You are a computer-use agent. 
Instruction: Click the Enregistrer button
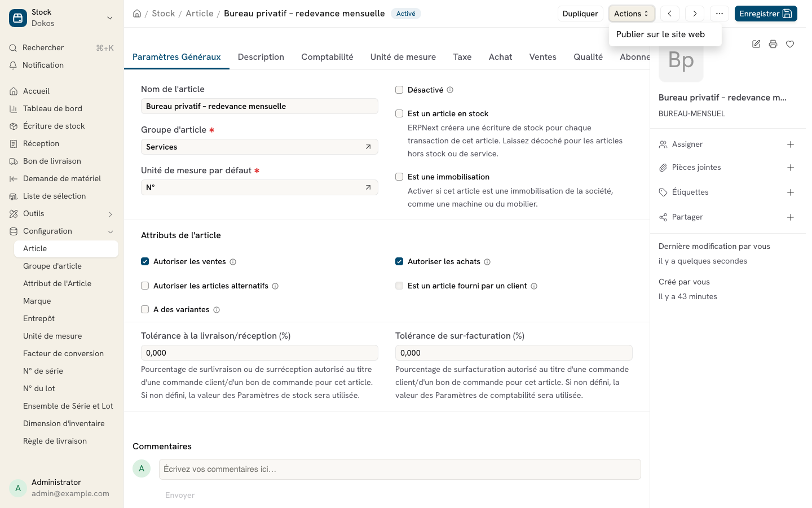(x=766, y=14)
